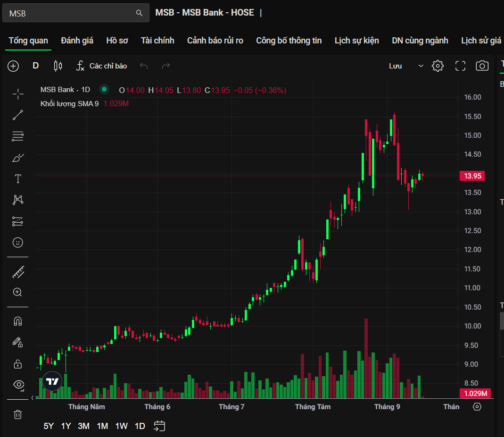Set chart range to 1Y
Image resolution: width=504 pixels, height=437 pixels.
click(66, 426)
